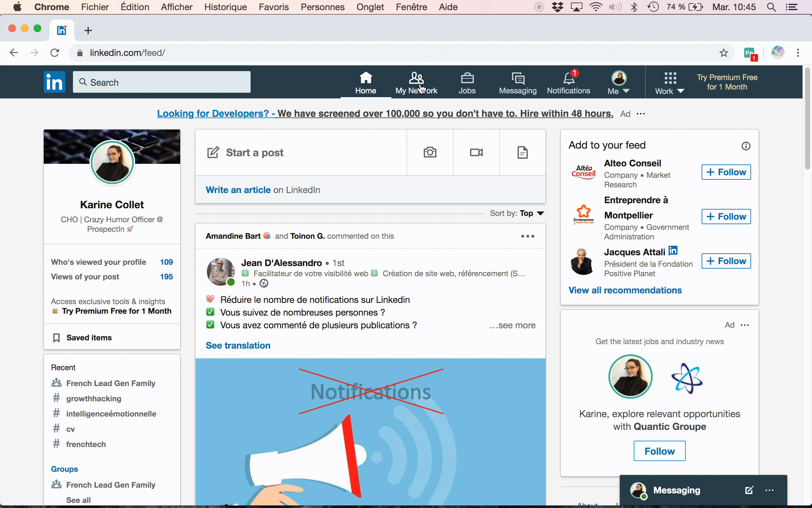Viewport: 812px width, 508px height.
Task: Expand post text with see more
Action: tap(512, 325)
